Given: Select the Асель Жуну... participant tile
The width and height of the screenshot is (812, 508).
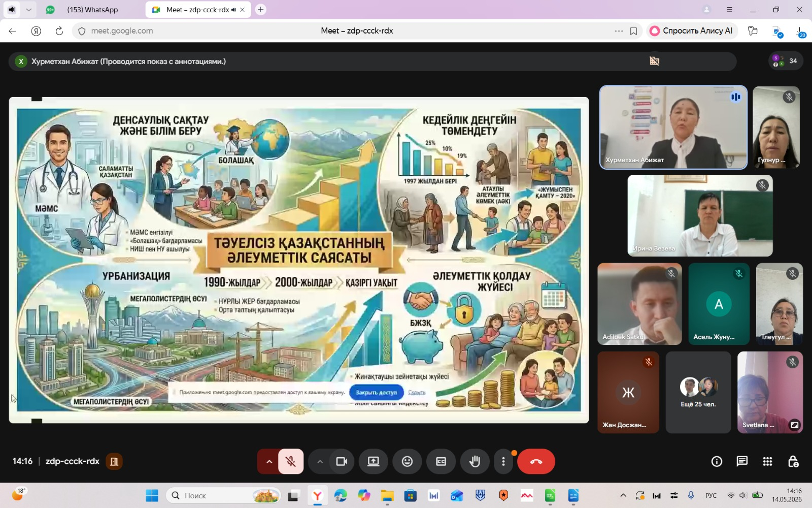Looking at the screenshot, I should coord(719,304).
